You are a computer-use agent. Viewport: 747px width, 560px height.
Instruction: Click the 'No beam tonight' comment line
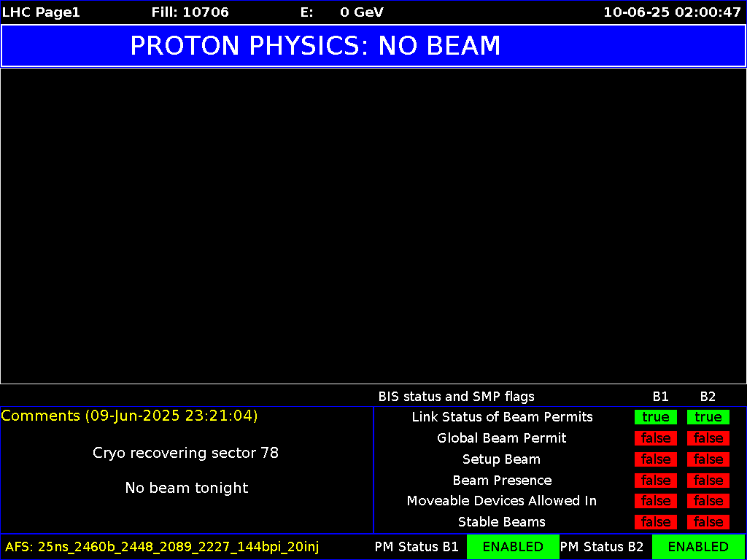pyautogui.click(x=186, y=488)
